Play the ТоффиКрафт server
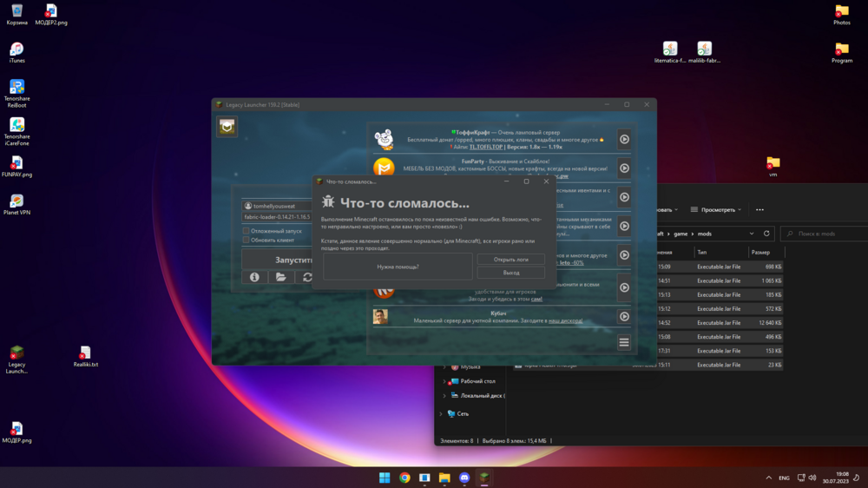Viewport: 868px width, 488px height. tap(624, 140)
